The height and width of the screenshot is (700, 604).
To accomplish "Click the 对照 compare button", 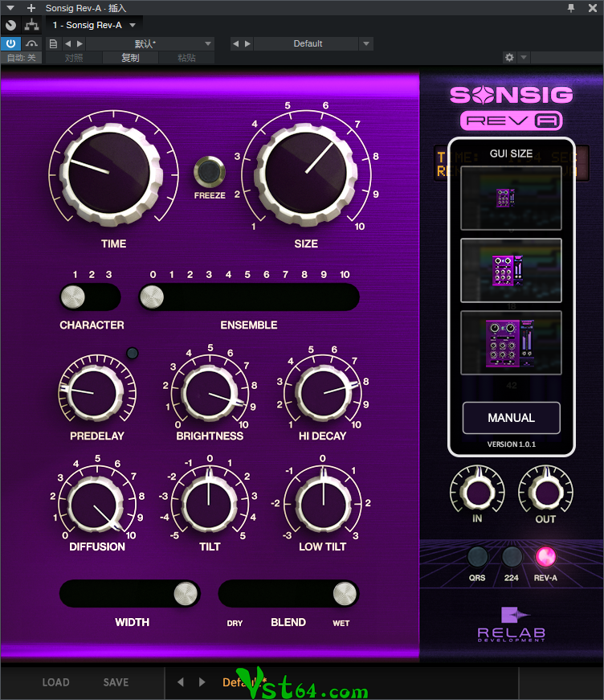I will [x=74, y=58].
